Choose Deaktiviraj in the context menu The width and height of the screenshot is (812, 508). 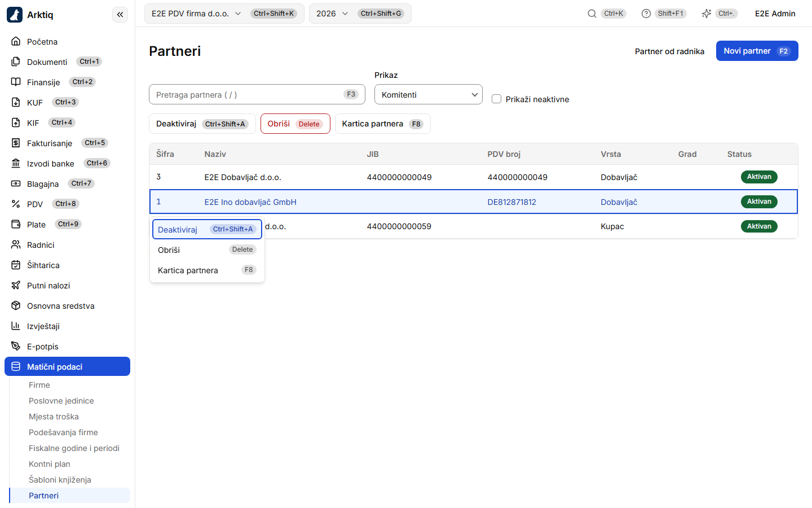[207, 229]
